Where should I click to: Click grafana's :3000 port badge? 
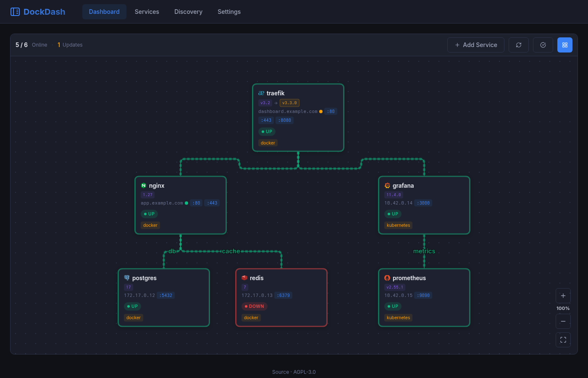click(x=423, y=203)
